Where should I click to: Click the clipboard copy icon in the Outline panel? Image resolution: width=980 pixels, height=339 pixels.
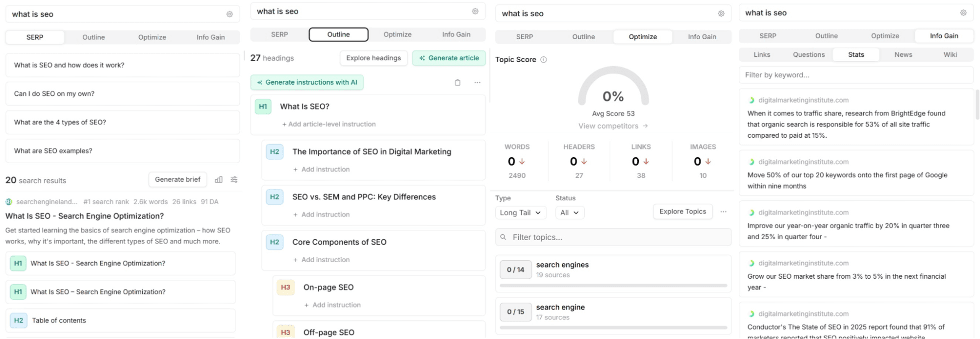point(457,82)
